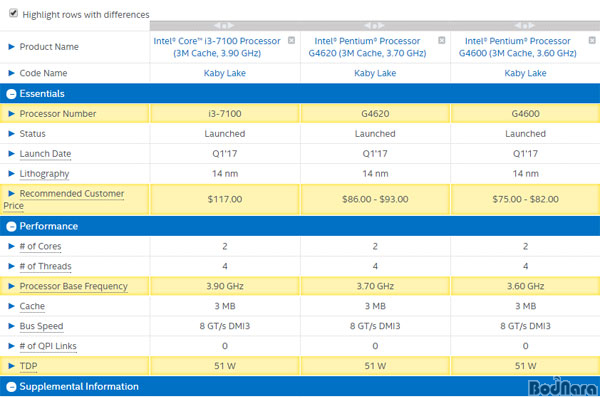This screenshot has width=600, height=398.
Task: Collapse Supplemental Information minus icon
Action: click(x=11, y=387)
